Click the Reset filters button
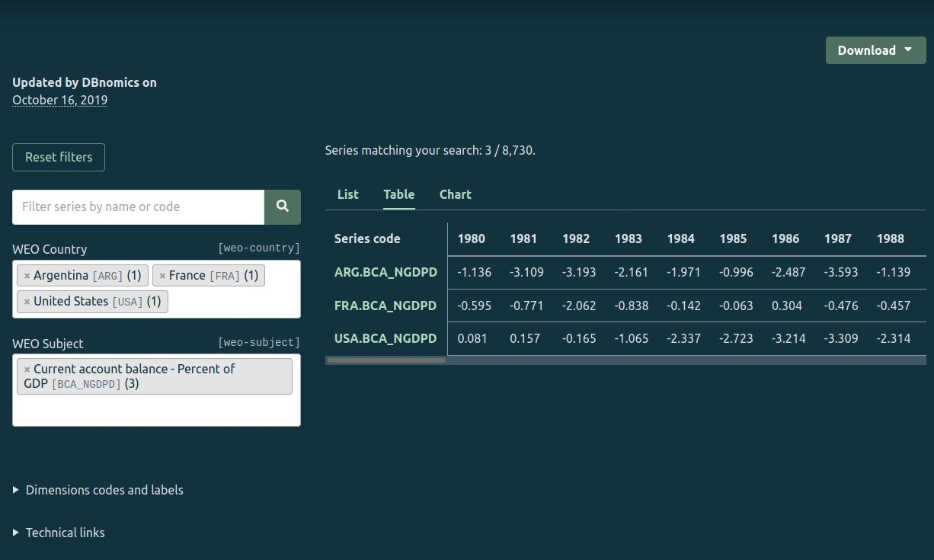 click(59, 157)
